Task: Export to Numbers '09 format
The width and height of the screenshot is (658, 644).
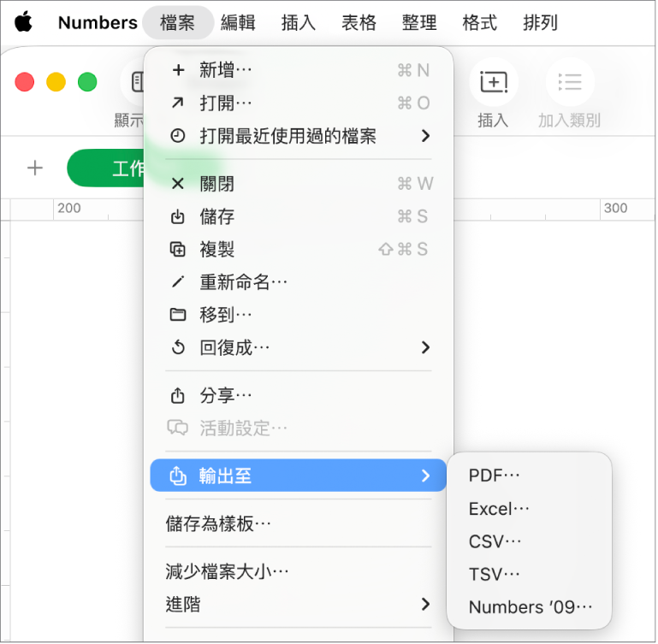Action: tap(530, 607)
